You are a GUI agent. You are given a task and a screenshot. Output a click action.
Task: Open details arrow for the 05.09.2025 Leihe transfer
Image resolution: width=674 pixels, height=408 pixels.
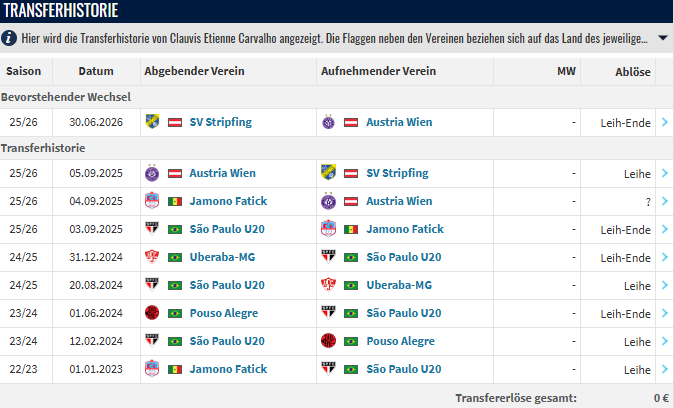tap(665, 173)
